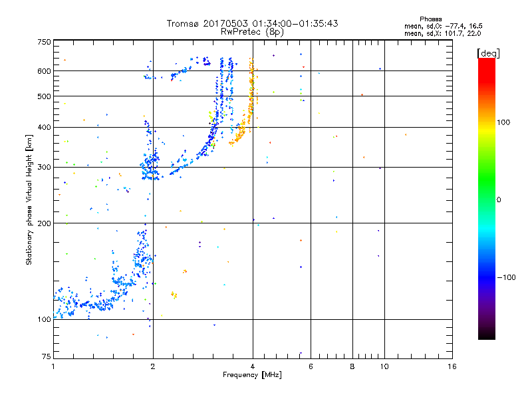Click the '600' height axis tick label

click(44, 71)
